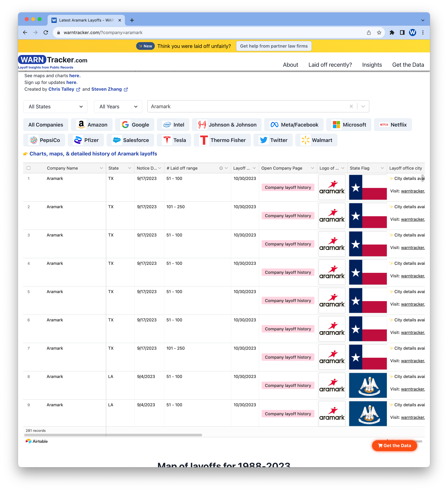
Task: Filter by PepsiCo company
Action: pos(44,140)
